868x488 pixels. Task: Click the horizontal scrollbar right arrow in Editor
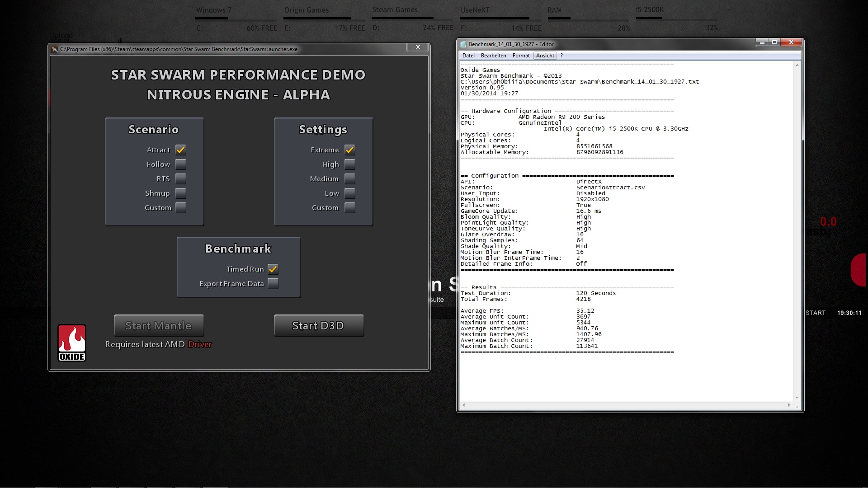pos(789,405)
